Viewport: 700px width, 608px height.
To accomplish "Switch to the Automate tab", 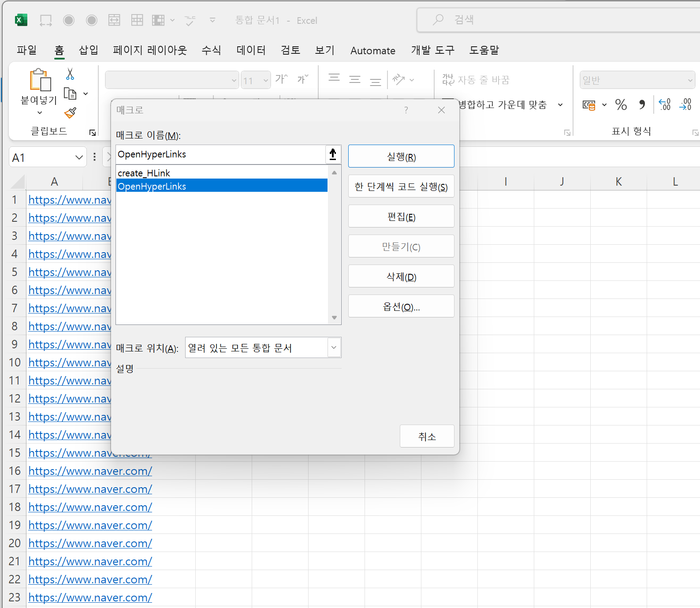I will click(373, 51).
